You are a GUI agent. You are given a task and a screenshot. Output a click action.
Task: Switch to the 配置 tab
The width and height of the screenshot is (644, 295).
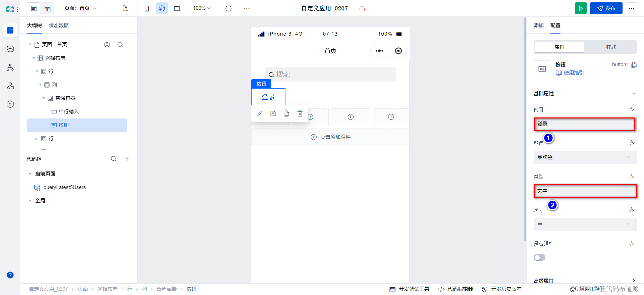555,26
